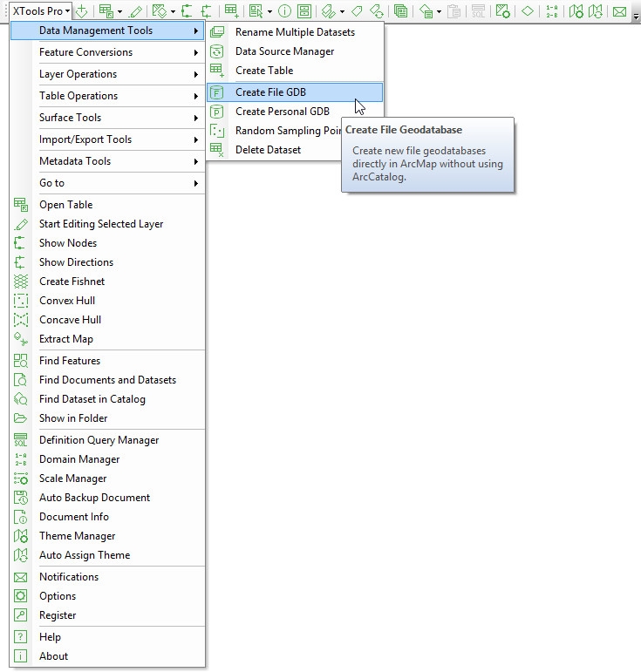The image size is (641, 672).
Task: Open Theme Manager from the menu
Action: tap(107, 536)
